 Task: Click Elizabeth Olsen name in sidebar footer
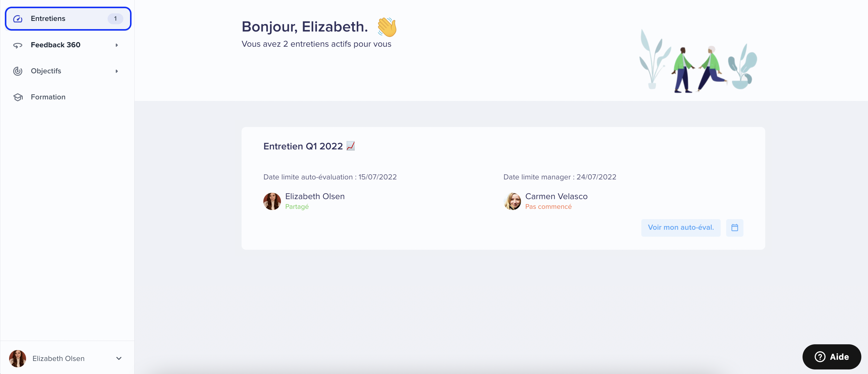click(x=58, y=359)
